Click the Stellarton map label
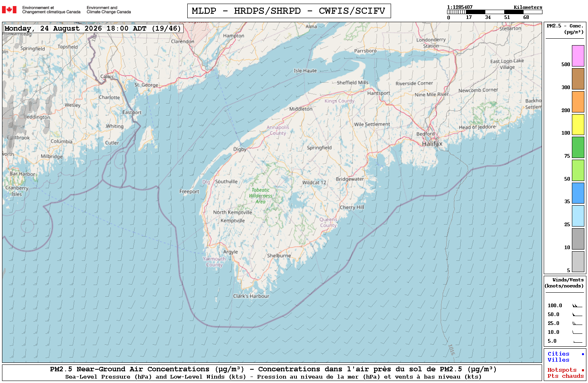 [x=510, y=29]
